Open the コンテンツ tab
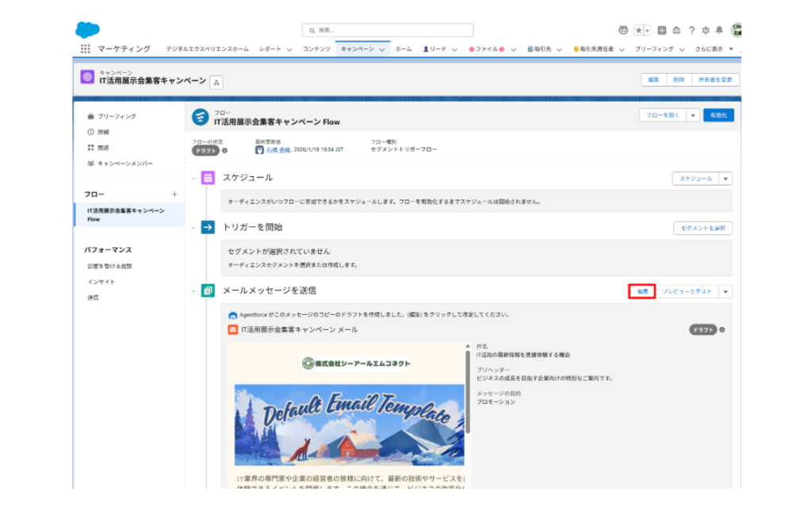The image size is (812, 511). (316, 48)
